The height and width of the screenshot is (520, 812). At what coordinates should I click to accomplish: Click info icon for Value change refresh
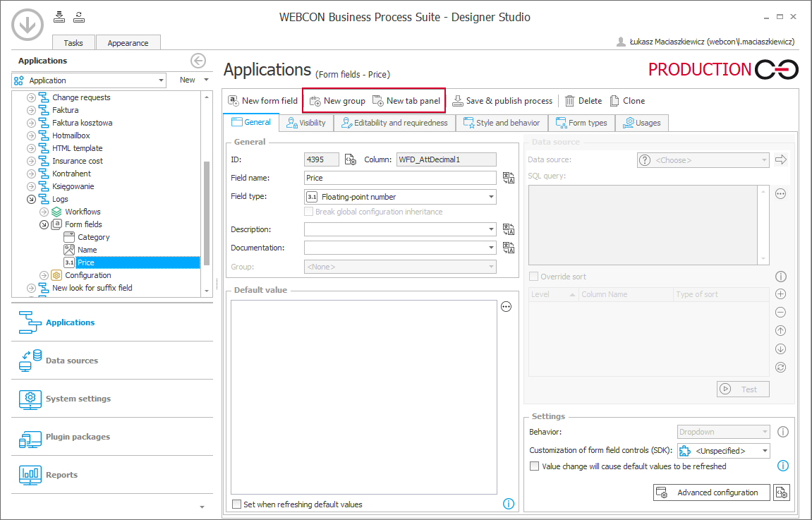(783, 466)
